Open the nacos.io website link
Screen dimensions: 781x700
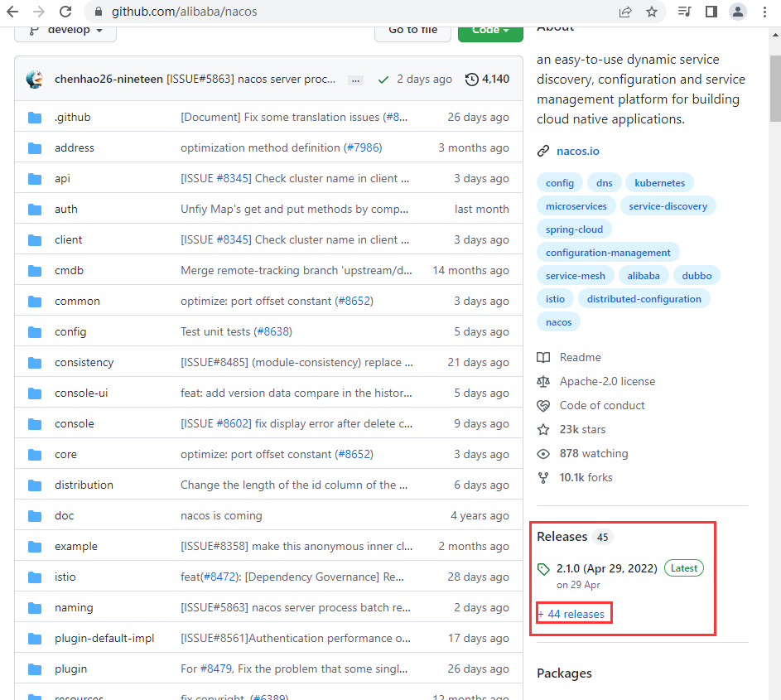[578, 151]
